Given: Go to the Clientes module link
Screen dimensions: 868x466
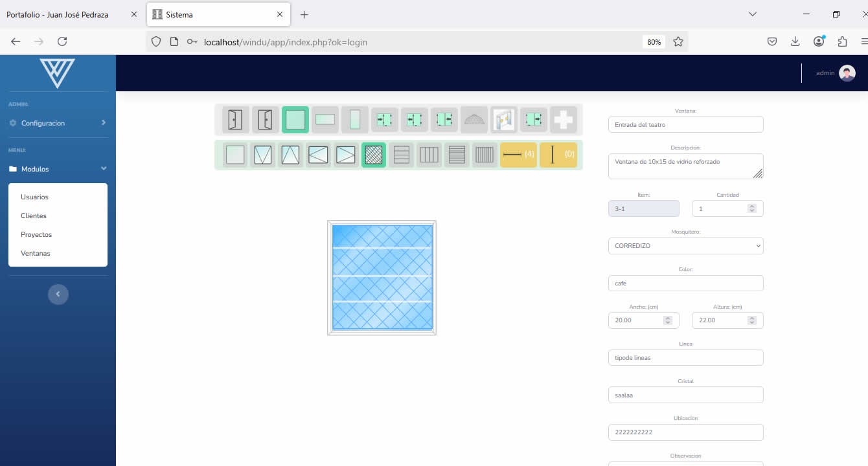Looking at the screenshot, I should [34, 216].
